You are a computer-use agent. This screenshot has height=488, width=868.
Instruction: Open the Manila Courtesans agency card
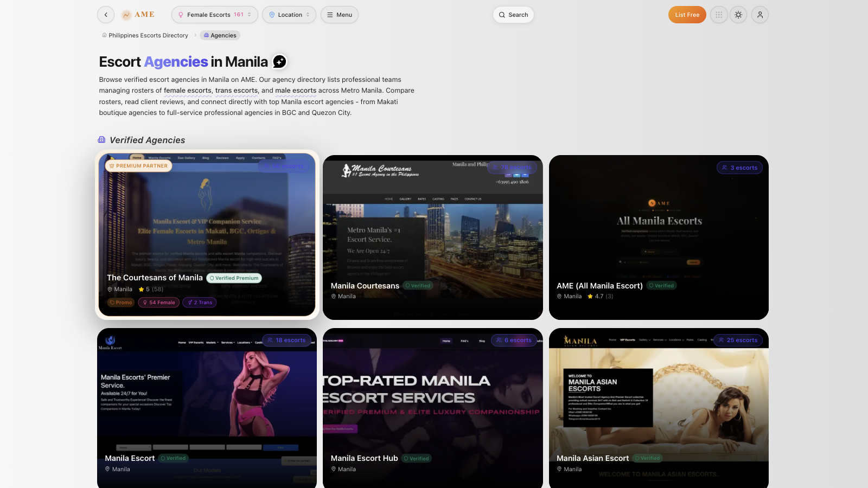433,237
